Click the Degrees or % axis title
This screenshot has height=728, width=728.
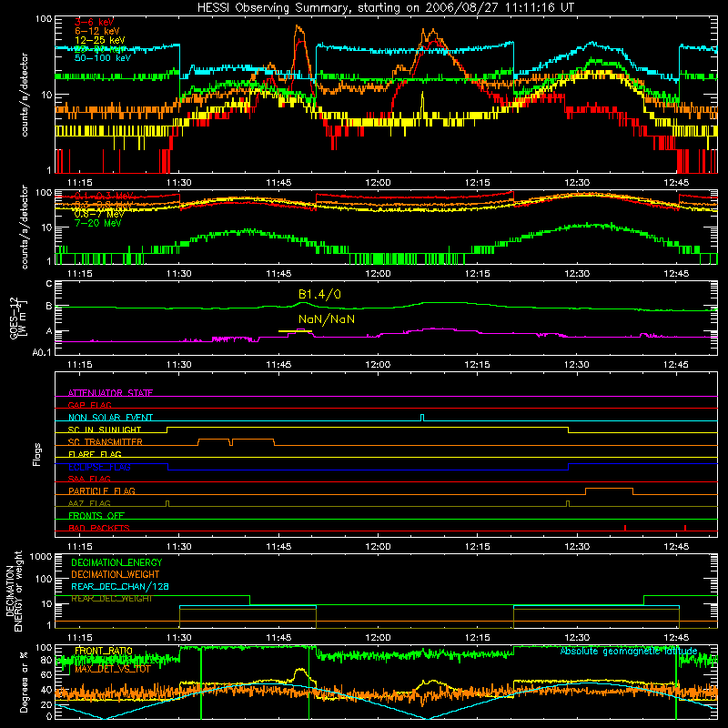pos(24,682)
